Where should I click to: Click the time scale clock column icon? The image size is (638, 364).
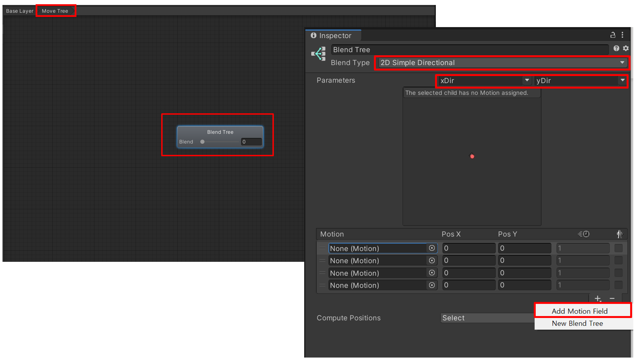point(583,234)
